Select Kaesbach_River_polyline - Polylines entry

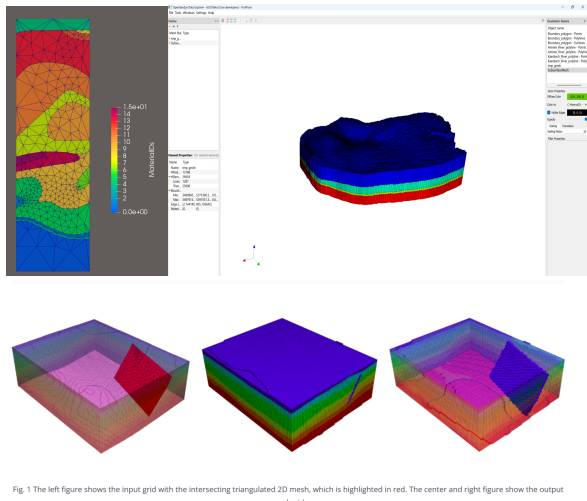click(x=567, y=61)
